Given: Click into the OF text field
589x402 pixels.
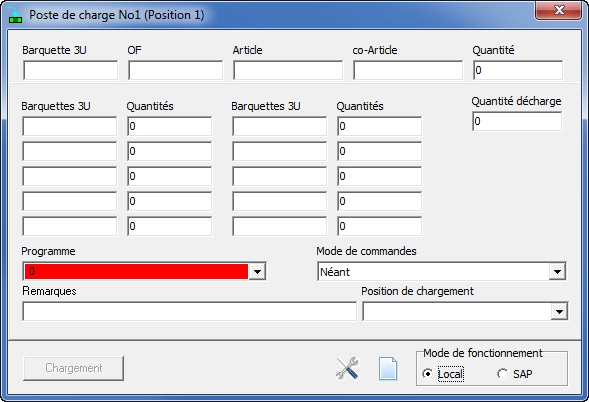Looking at the screenshot, I should coord(175,70).
